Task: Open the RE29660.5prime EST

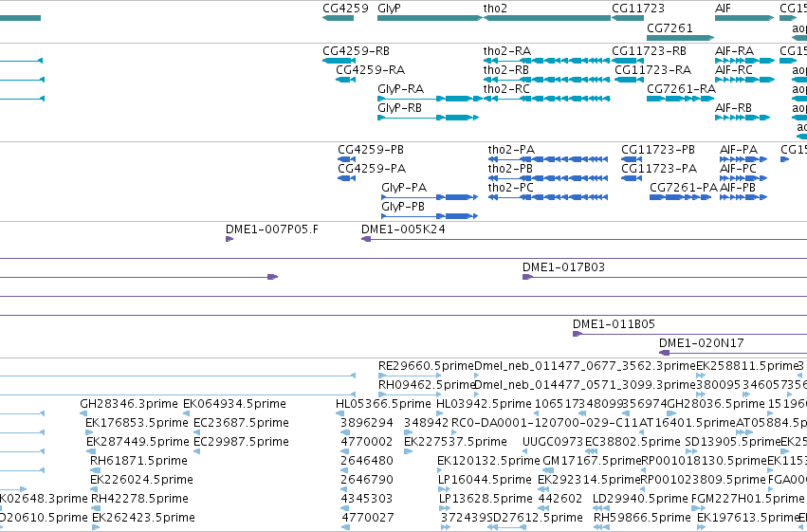Action: click(409, 376)
